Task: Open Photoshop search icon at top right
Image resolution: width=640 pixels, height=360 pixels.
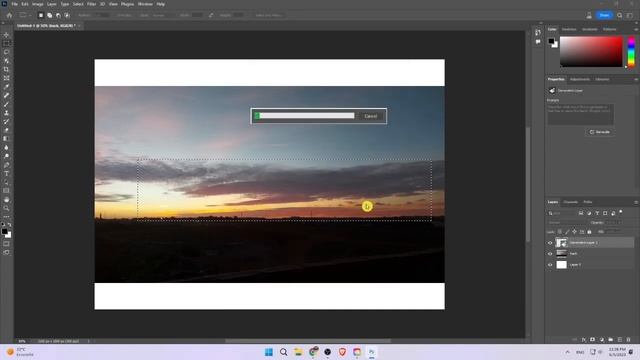Action: point(620,15)
